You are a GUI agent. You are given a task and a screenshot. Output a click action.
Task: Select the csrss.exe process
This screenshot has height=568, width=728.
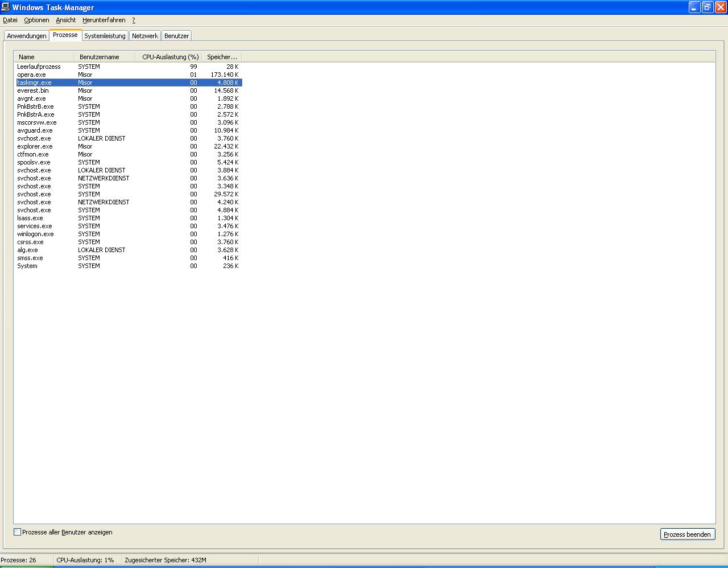[129, 242]
